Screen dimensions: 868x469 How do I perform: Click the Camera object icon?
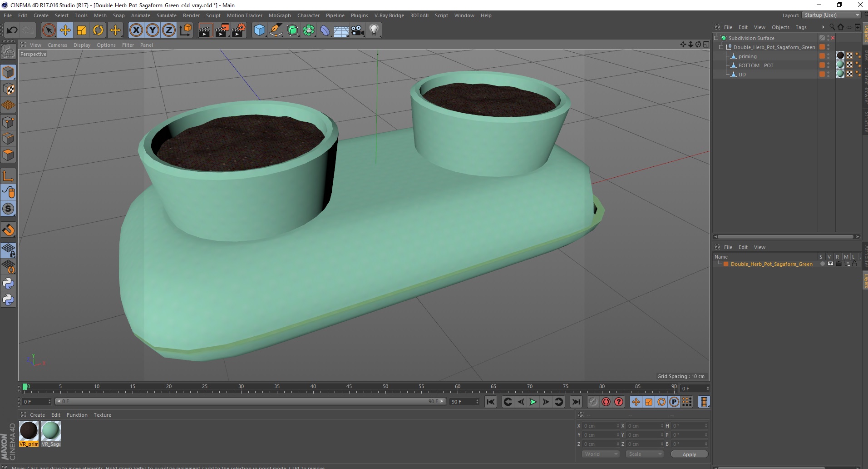(357, 30)
